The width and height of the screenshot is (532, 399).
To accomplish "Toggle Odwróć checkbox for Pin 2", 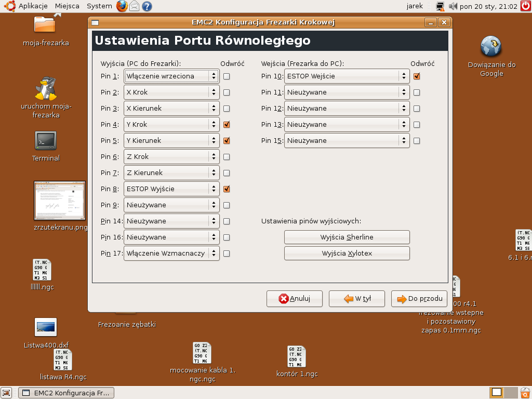I will (227, 92).
